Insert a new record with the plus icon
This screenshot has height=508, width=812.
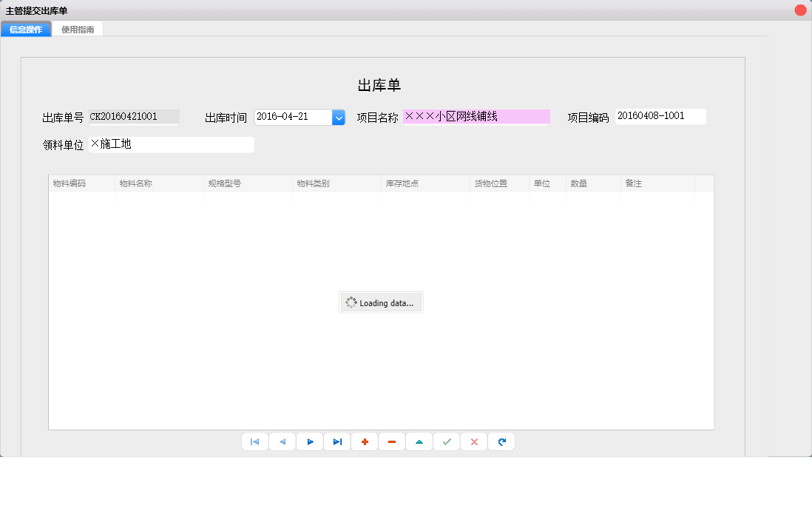coord(364,441)
